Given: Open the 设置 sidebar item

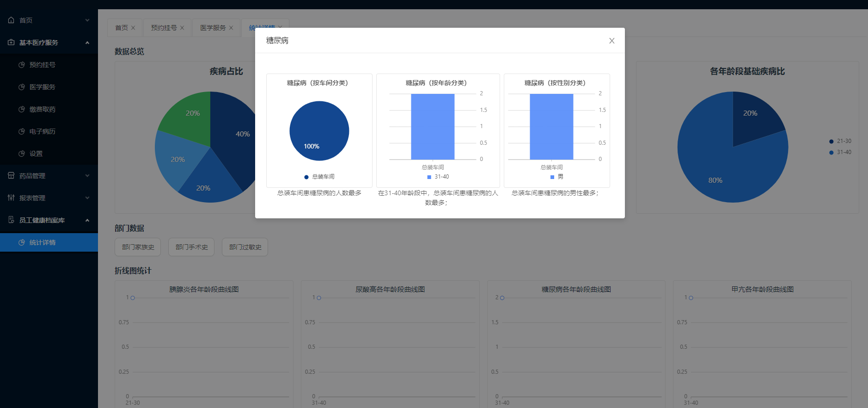Looking at the screenshot, I should click(x=49, y=154).
